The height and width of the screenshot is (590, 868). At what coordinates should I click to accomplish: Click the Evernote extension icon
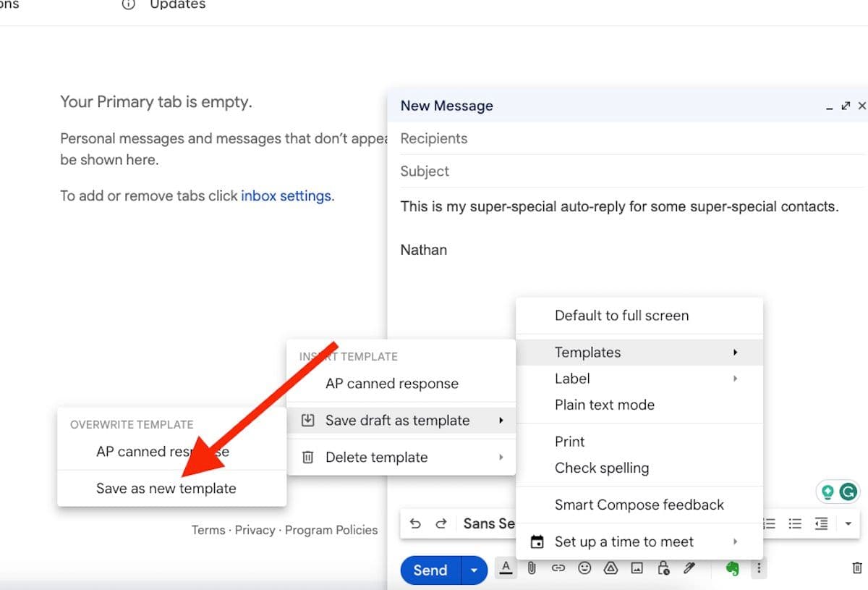tap(733, 568)
